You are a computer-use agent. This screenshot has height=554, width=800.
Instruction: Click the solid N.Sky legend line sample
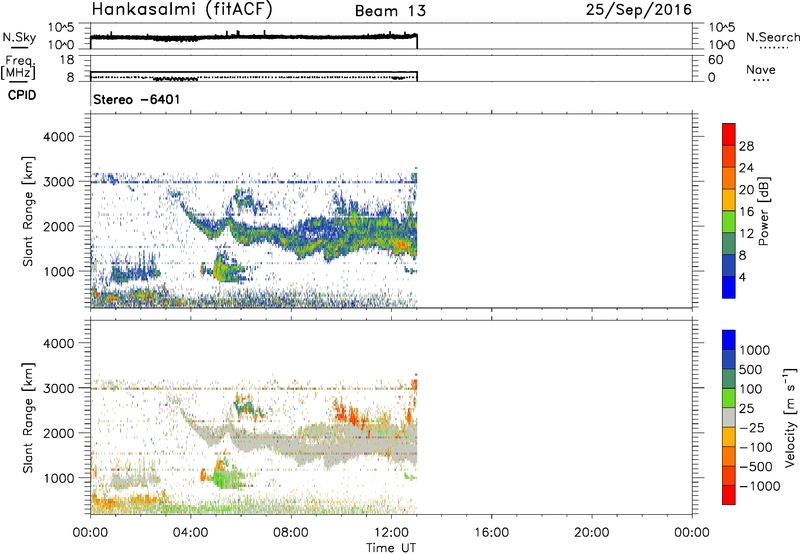19,48
